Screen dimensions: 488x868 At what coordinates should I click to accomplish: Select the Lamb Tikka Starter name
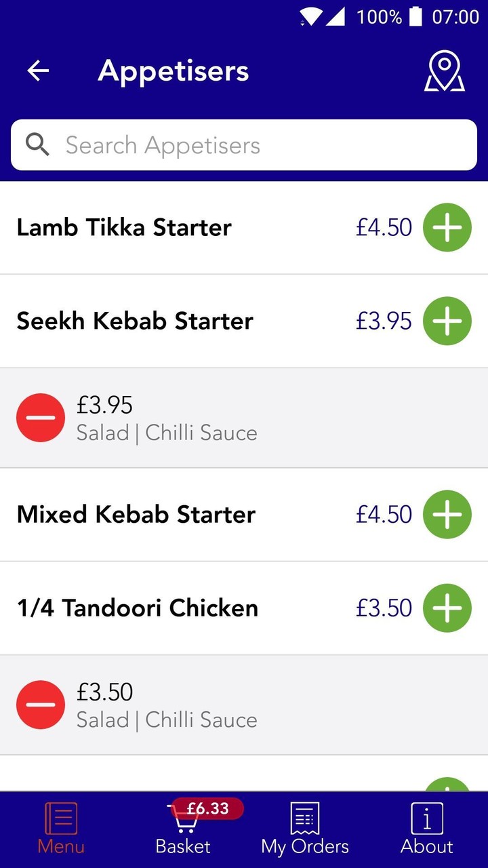pyautogui.click(x=124, y=227)
